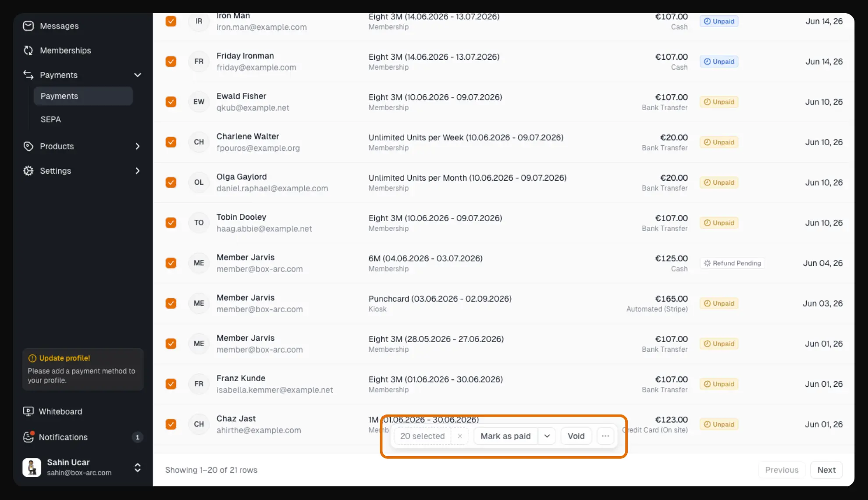Click the IR avatar of Iron Man
The width and height of the screenshot is (868, 500).
pos(199,21)
